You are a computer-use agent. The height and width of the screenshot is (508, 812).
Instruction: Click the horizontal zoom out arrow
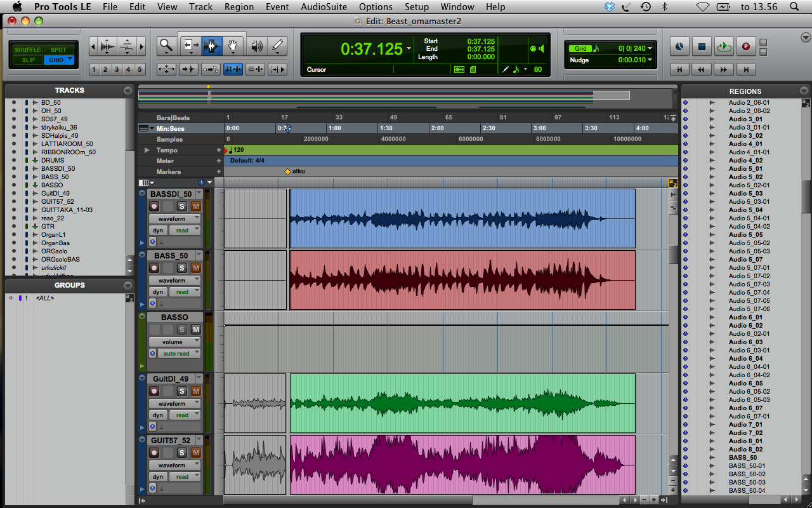pyautogui.click(x=93, y=46)
